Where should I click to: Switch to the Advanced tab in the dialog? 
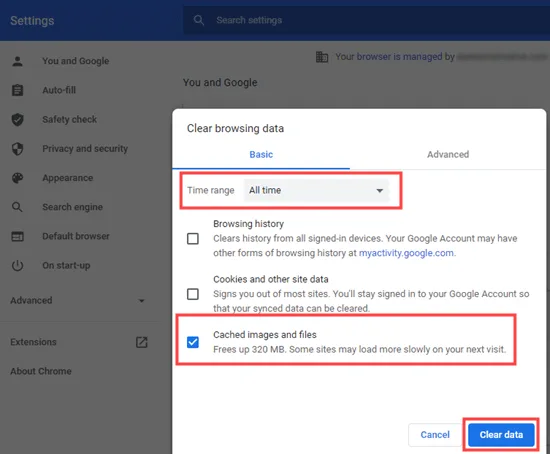click(x=448, y=154)
